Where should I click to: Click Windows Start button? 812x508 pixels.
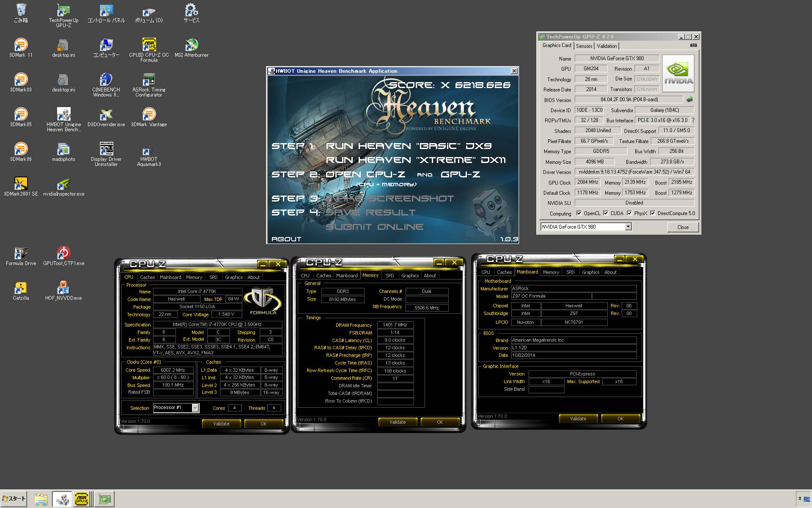14,499
